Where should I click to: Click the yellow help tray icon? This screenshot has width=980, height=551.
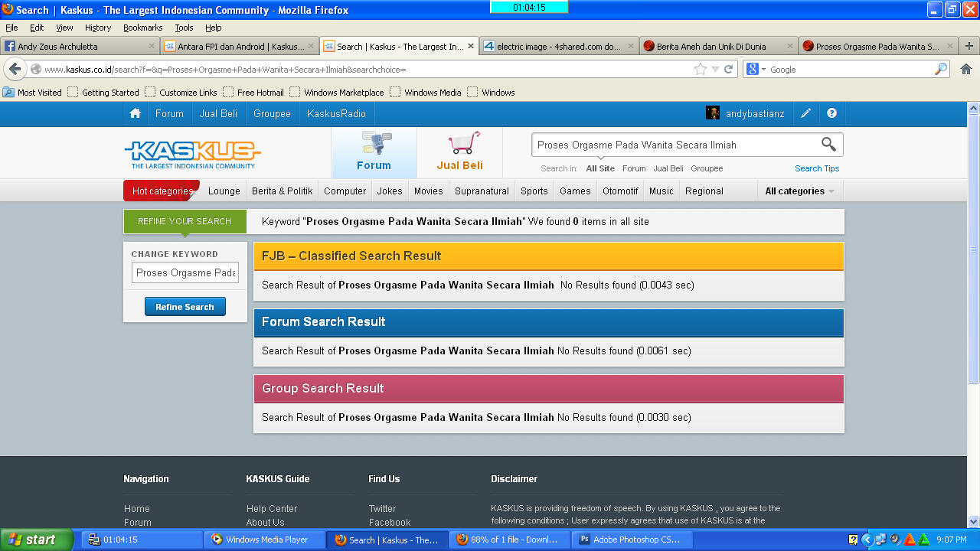854,540
